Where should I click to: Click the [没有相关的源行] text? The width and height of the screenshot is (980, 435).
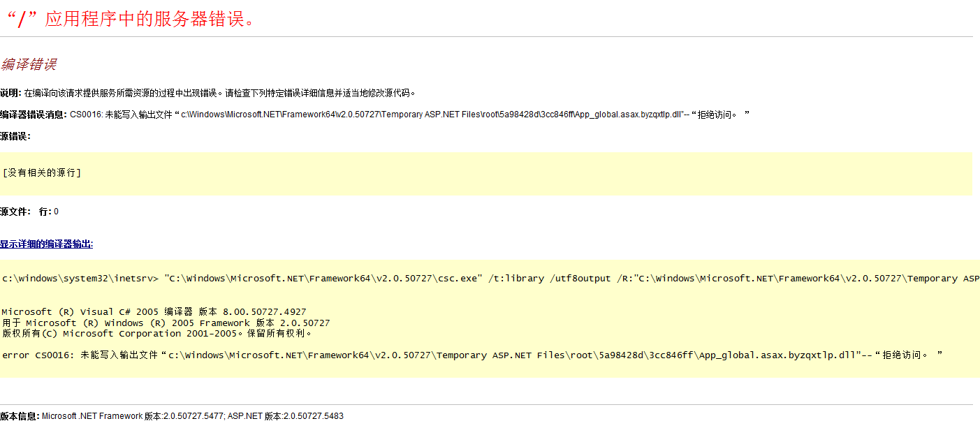[42, 172]
